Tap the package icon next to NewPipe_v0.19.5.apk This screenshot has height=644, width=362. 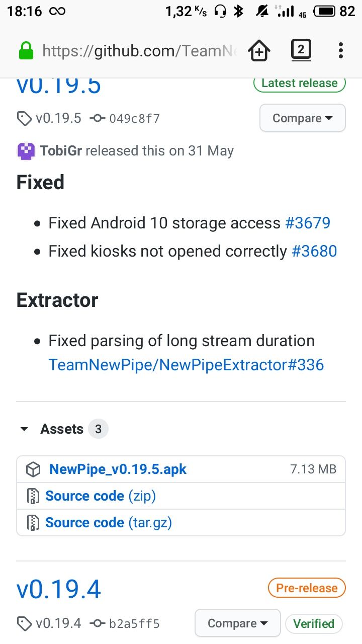(33, 469)
